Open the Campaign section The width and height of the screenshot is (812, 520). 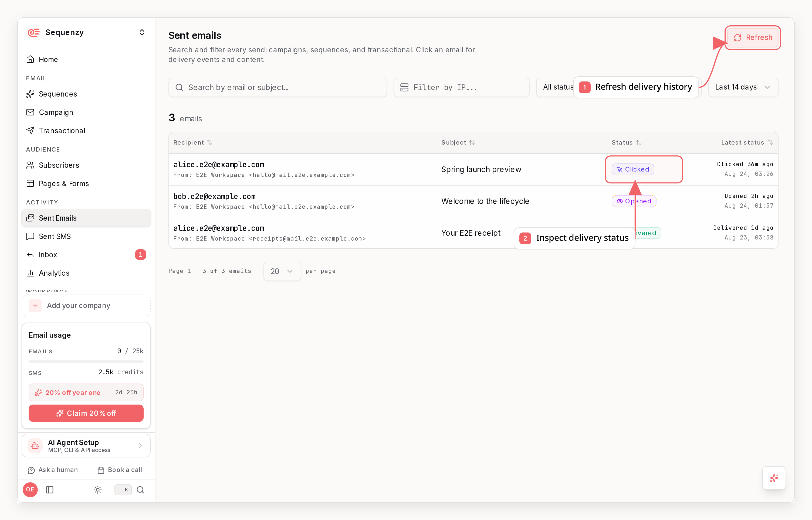86,112
